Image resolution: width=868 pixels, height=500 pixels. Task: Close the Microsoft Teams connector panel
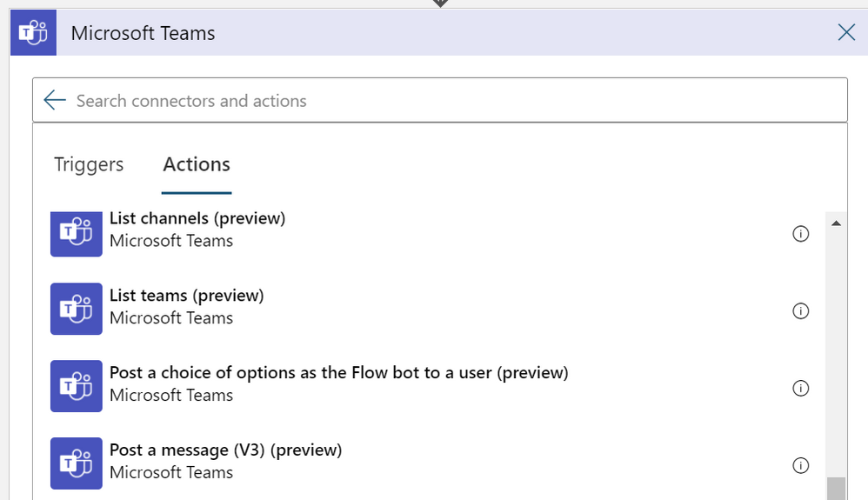pyautogui.click(x=845, y=33)
